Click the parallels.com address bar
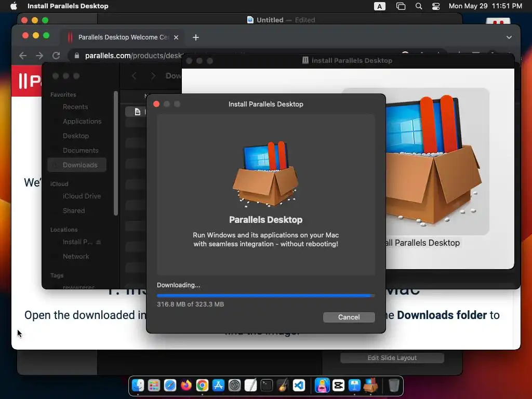 (x=134, y=56)
